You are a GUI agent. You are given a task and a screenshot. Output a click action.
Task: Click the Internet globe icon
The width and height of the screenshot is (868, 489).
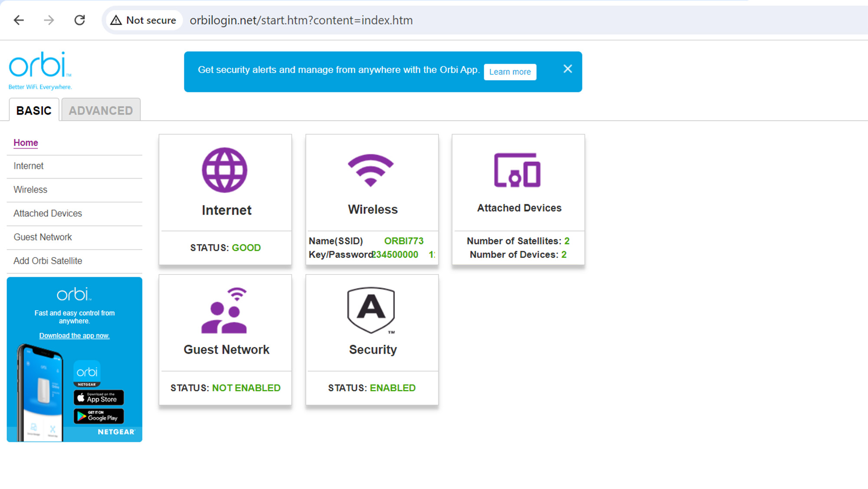[x=224, y=170]
